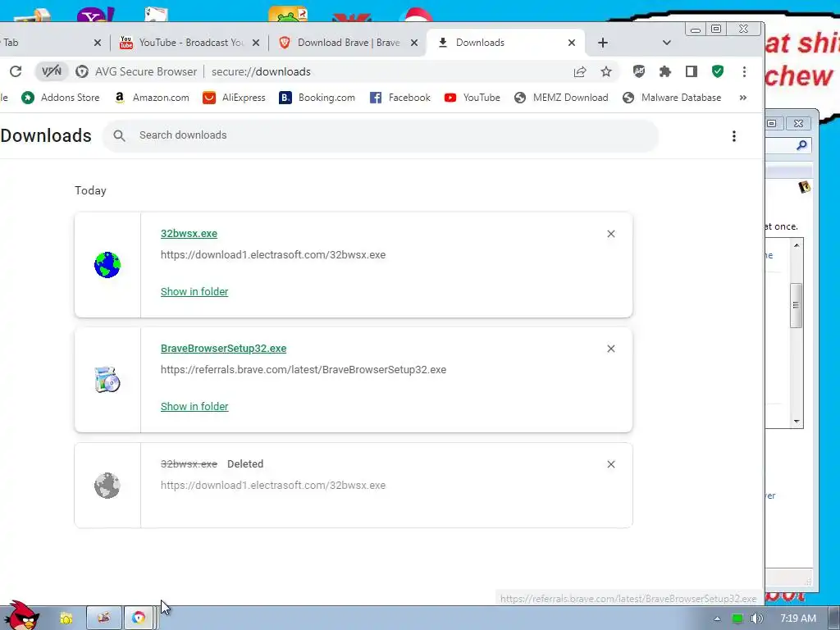Open the Downloads page more actions menu
This screenshot has width=840, height=630.
[x=734, y=136]
